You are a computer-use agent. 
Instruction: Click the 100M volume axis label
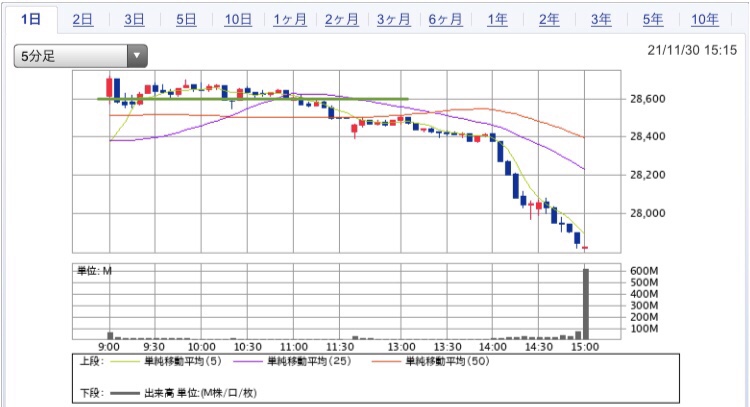(x=644, y=329)
